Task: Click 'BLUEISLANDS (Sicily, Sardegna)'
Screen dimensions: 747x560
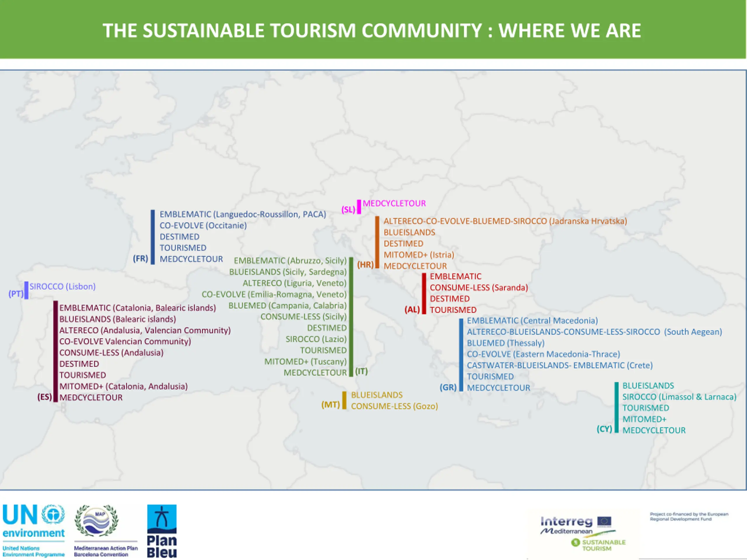Action: click(x=288, y=272)
